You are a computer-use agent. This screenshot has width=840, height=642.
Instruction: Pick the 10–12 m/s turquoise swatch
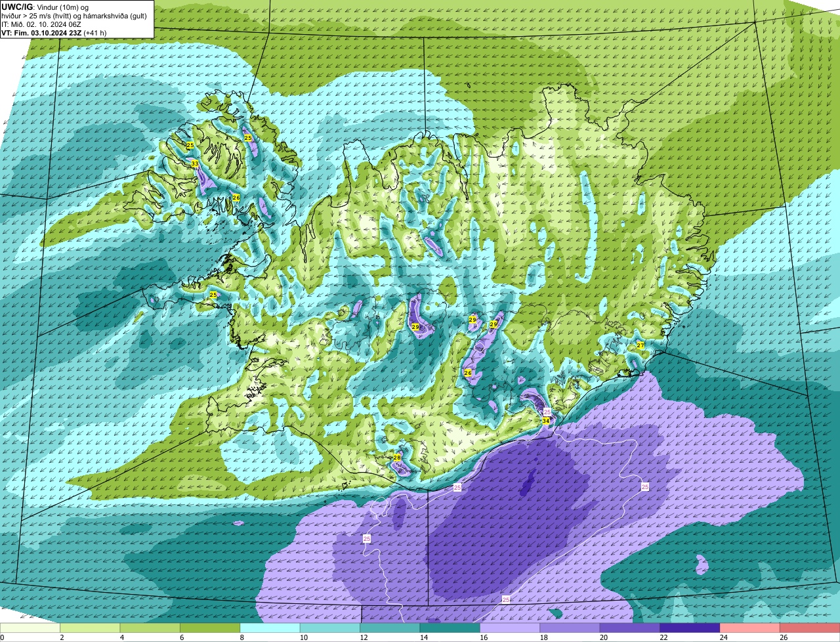(x=330, y=628)
